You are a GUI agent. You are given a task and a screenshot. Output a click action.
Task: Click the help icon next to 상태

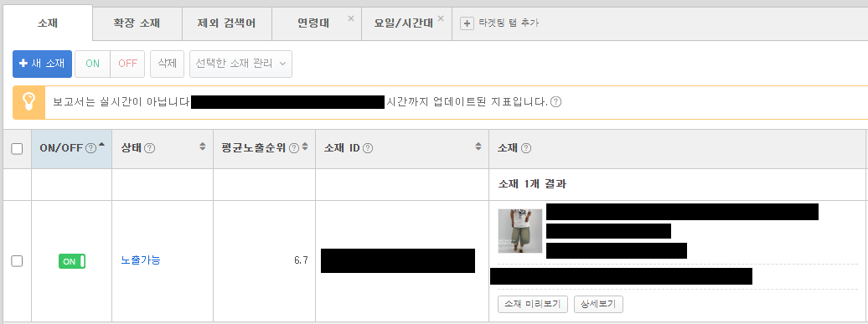(x=149, y=148)
